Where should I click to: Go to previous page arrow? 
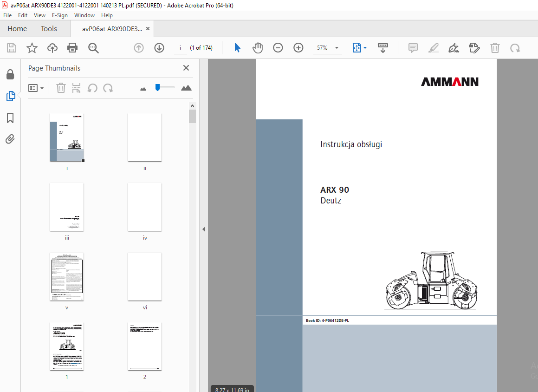click(139, 48)
